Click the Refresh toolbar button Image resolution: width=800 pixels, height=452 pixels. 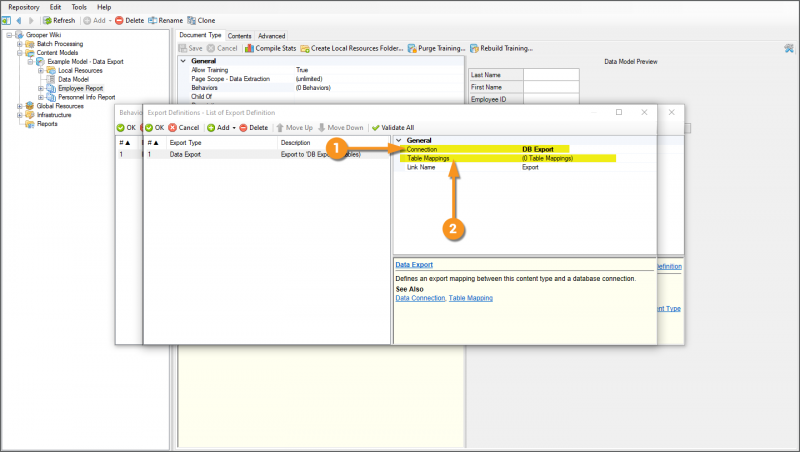(59, 20)
